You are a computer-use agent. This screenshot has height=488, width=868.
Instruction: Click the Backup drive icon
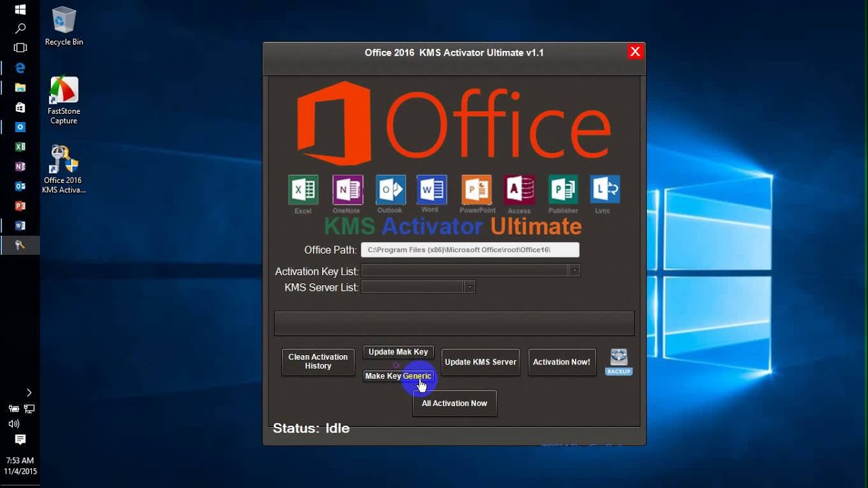coord(618,362)
